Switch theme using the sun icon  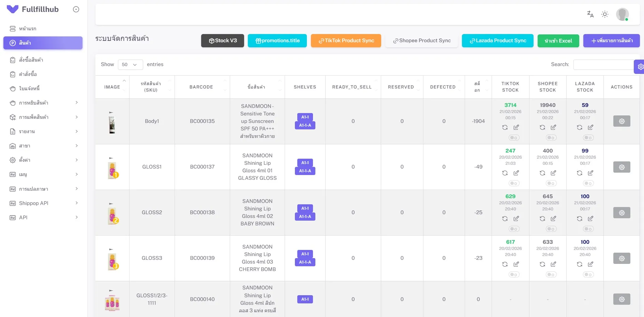604,14
